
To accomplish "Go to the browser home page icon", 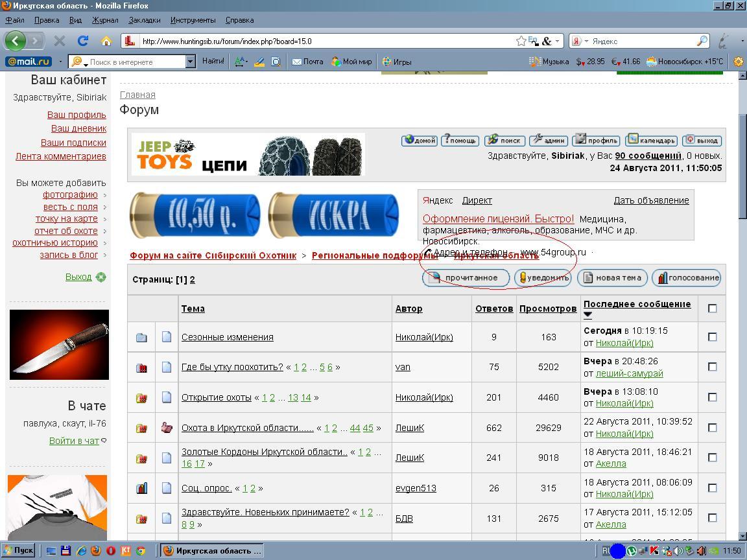I will [106, 41].
